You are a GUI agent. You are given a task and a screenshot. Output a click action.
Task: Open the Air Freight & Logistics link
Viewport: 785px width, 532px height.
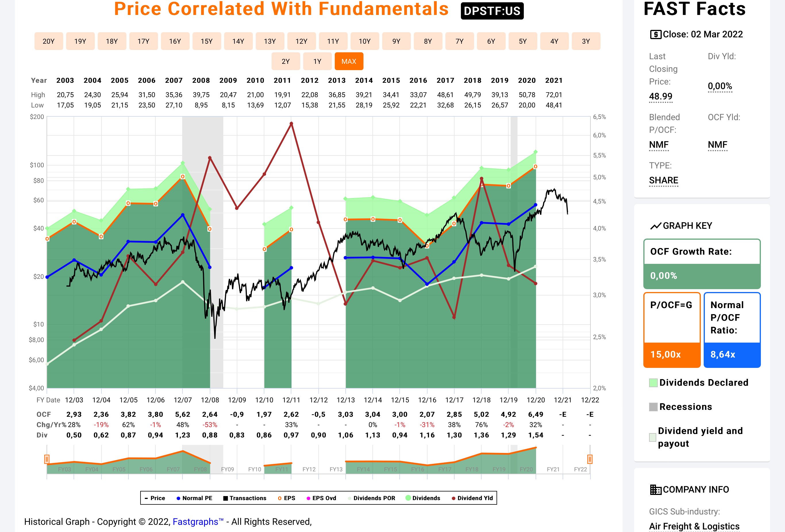[x=694, y=526]
